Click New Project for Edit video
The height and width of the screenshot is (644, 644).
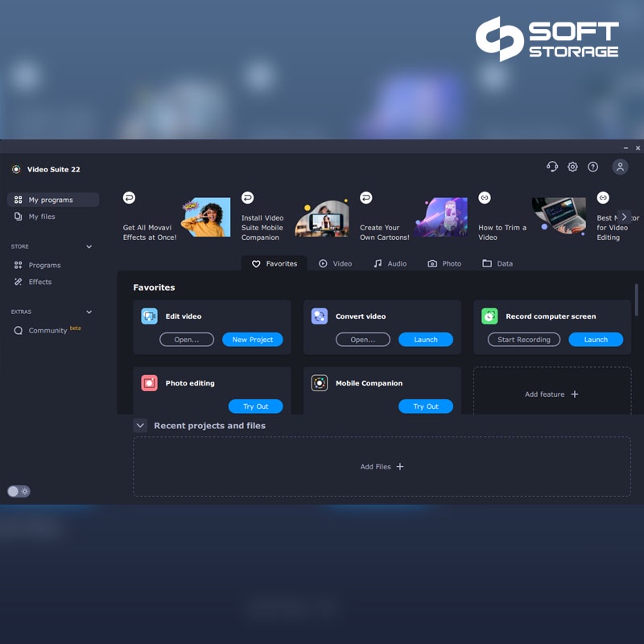(x=252, y=340)
